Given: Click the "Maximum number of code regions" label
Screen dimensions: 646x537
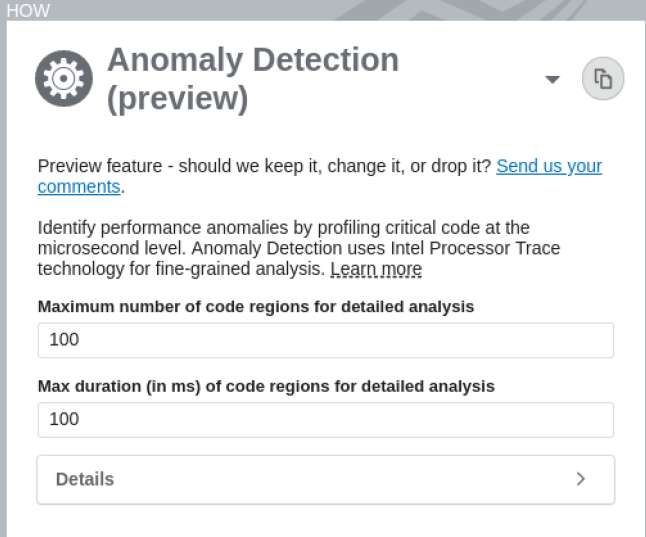Looking at the screenshot, I should pos(255,306).
